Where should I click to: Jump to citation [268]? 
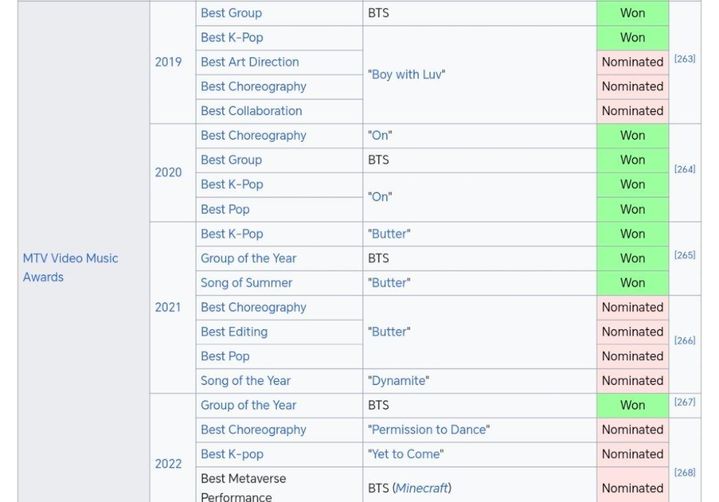tap(685, 473)
